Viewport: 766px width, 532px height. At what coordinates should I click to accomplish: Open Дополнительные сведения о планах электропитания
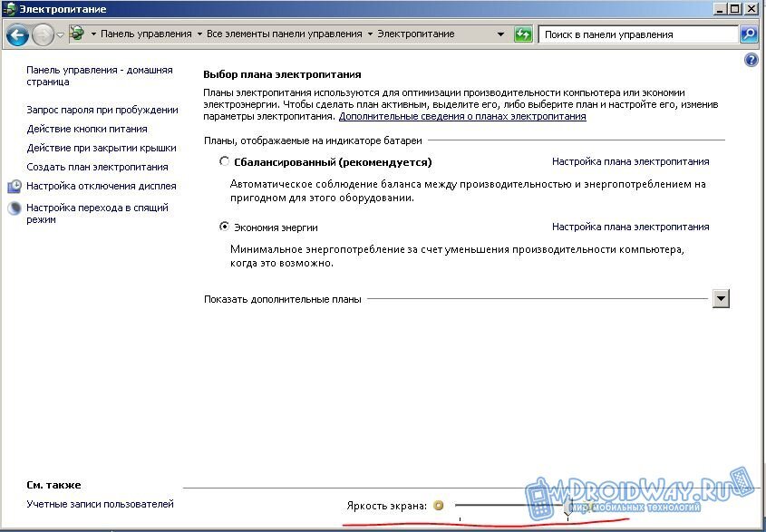462,116
